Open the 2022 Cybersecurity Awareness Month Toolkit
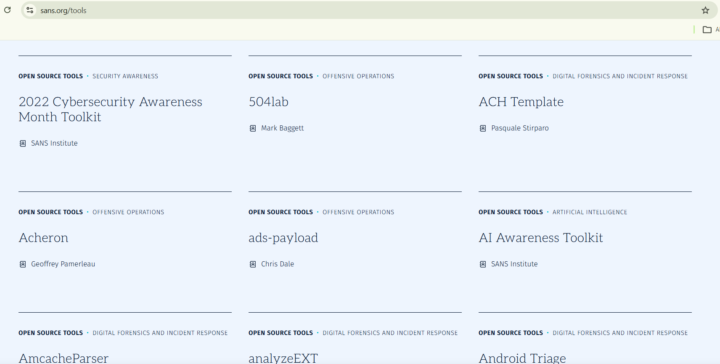720x364 pixels. pos(110,109)
